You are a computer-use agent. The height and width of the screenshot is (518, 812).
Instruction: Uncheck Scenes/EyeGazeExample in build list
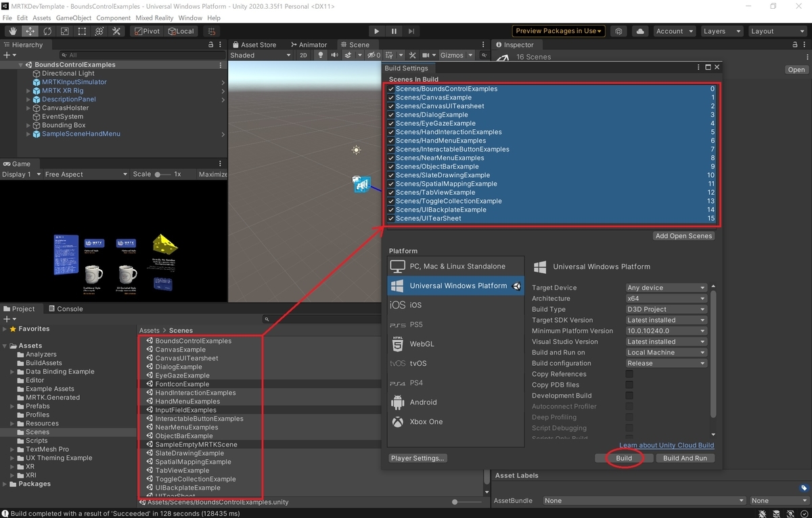pyautogui.click(x=391, y=124)
